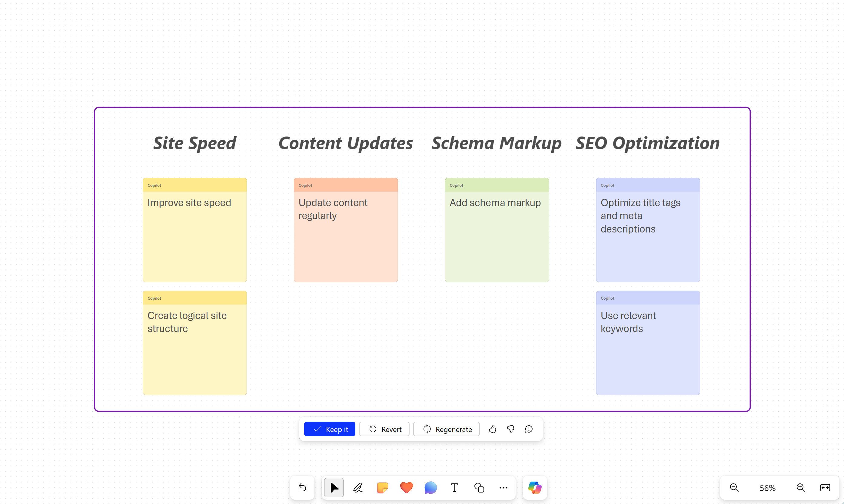Zoom out using the magnifier icon
Screen dimensions: 844x504
tap(734, 487)
